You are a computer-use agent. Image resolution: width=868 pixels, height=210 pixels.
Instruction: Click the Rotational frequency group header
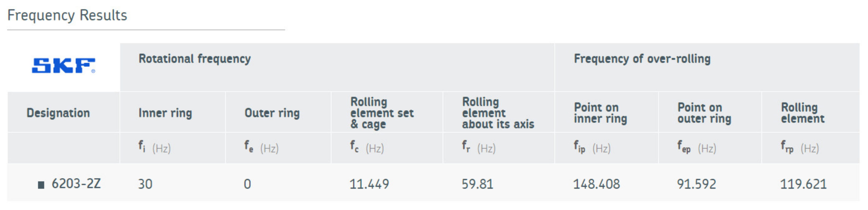tap(195, 59)
